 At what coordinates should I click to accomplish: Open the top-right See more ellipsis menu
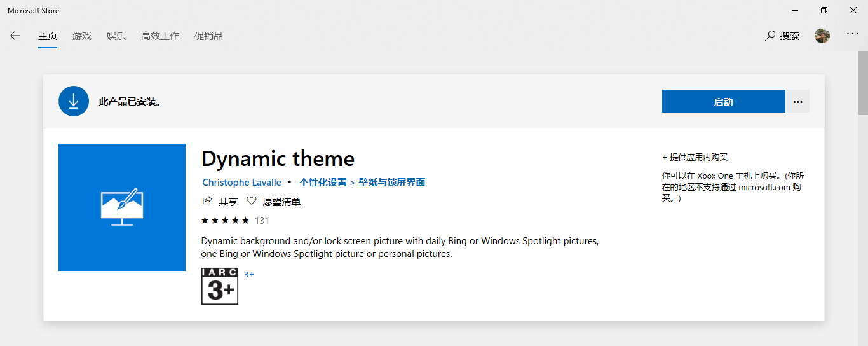[x=853, y=34]
